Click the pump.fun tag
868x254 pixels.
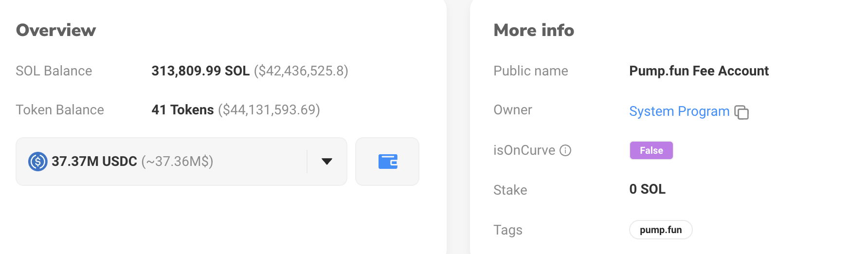[x=661, y=230]
